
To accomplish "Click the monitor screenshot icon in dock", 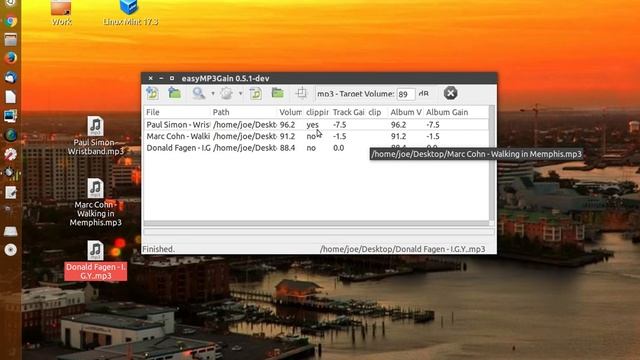I will pos(11,116).
